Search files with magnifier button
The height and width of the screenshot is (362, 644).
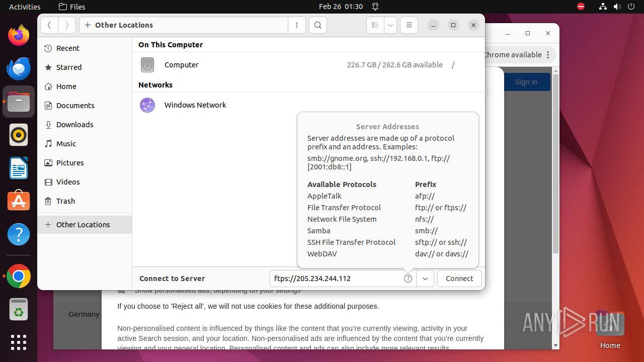pyautogui.click(x=318, y=25)
